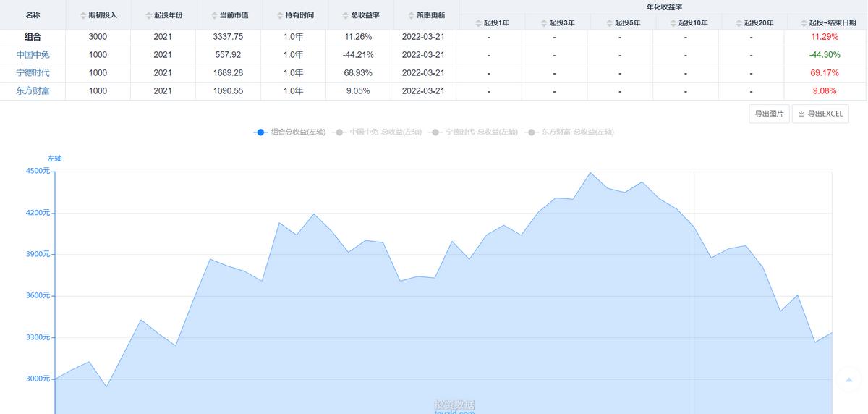
Task: Click 东方财富 market value 1090.55
Action: (x=229, y=90)
